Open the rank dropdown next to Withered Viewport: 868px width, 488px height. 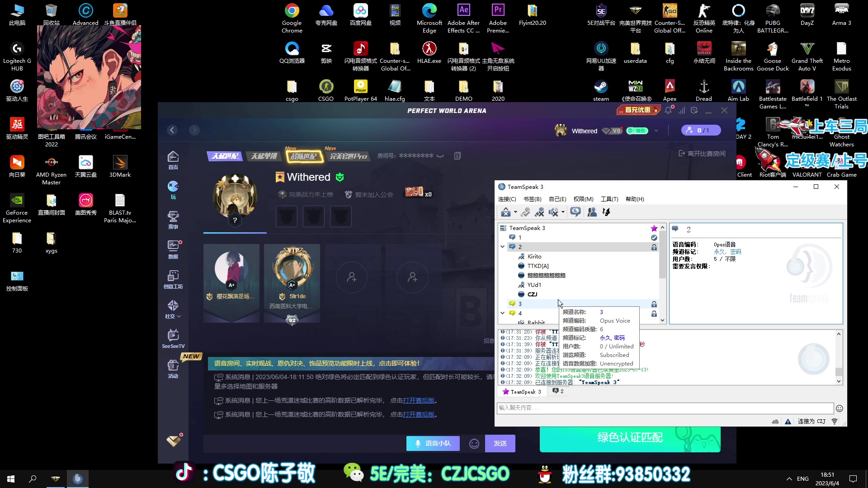pyautogui.click(x=657, y=131)
